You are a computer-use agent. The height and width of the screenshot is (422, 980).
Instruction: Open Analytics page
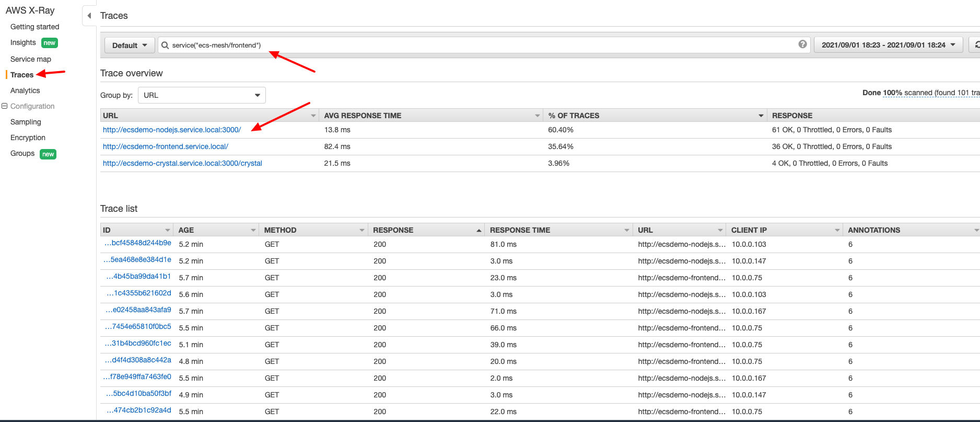click(x=25, y=90)
